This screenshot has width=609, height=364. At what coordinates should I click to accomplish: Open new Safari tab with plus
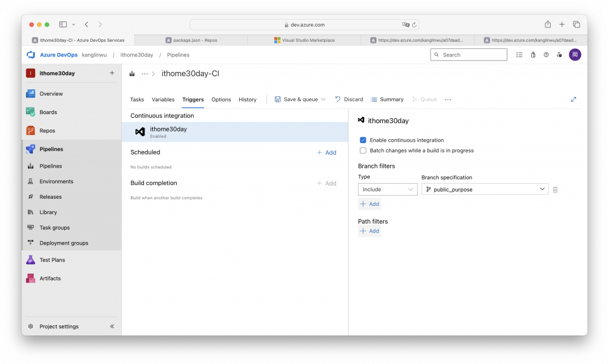click(561, 24)
